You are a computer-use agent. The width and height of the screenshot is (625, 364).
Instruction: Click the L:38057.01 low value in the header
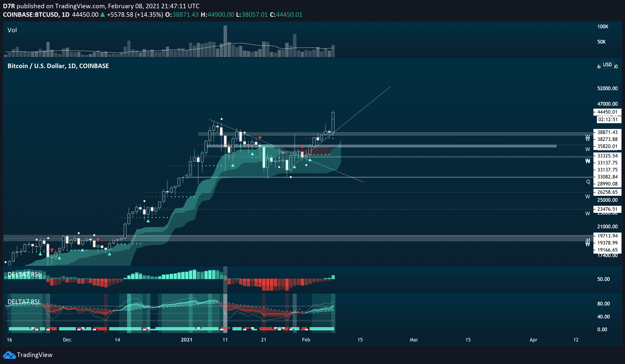(x=252, y=15)
